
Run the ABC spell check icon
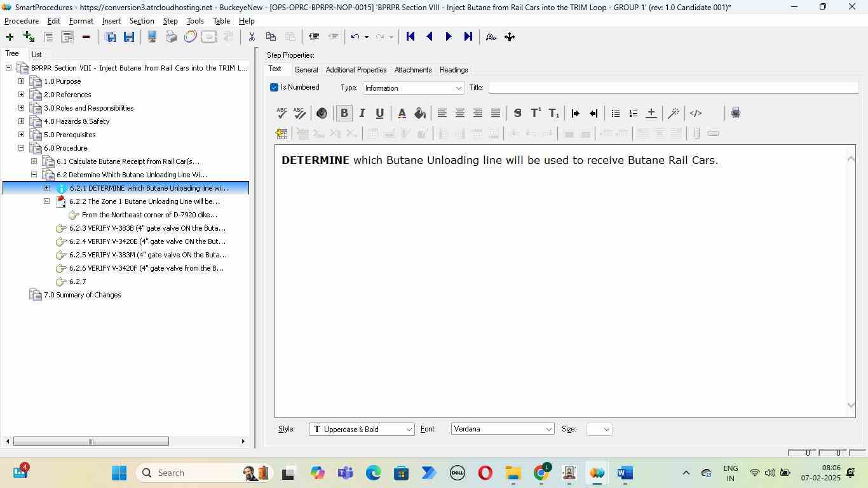coord(281,113)
